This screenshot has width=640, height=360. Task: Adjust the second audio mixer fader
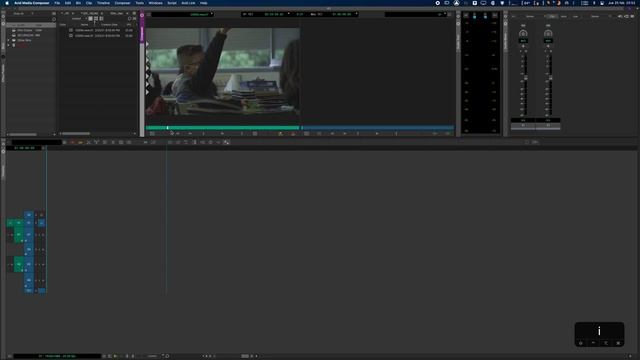coord(551,78)
